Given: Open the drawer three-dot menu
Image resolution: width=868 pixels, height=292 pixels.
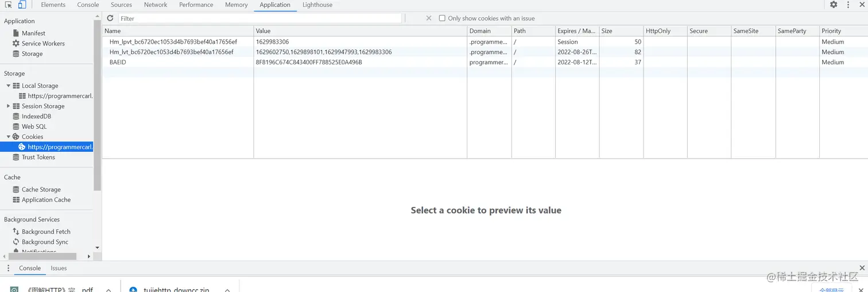Looking at the screenshot, I should pyautogui.click(x=8, y=268).
